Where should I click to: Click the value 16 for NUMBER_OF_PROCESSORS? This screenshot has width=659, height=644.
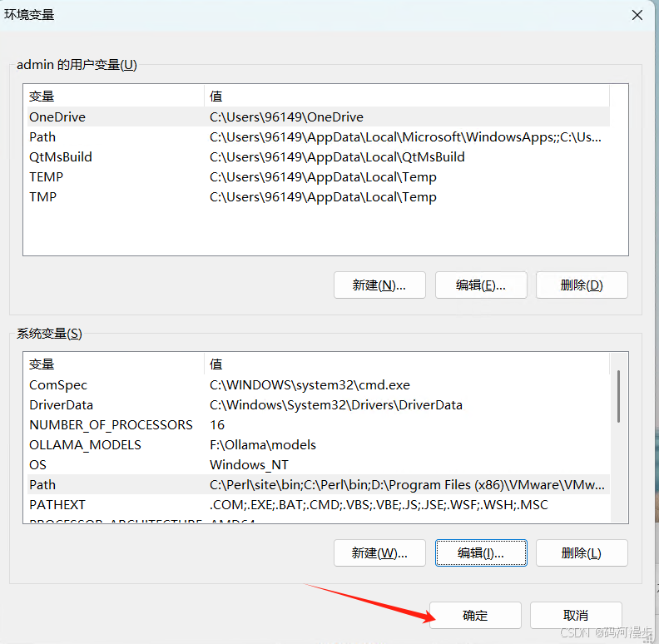217,424
